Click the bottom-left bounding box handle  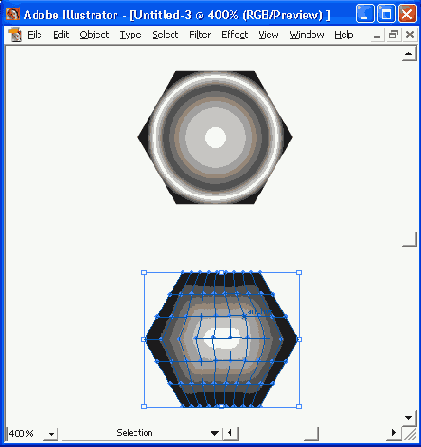click(144, 406)
